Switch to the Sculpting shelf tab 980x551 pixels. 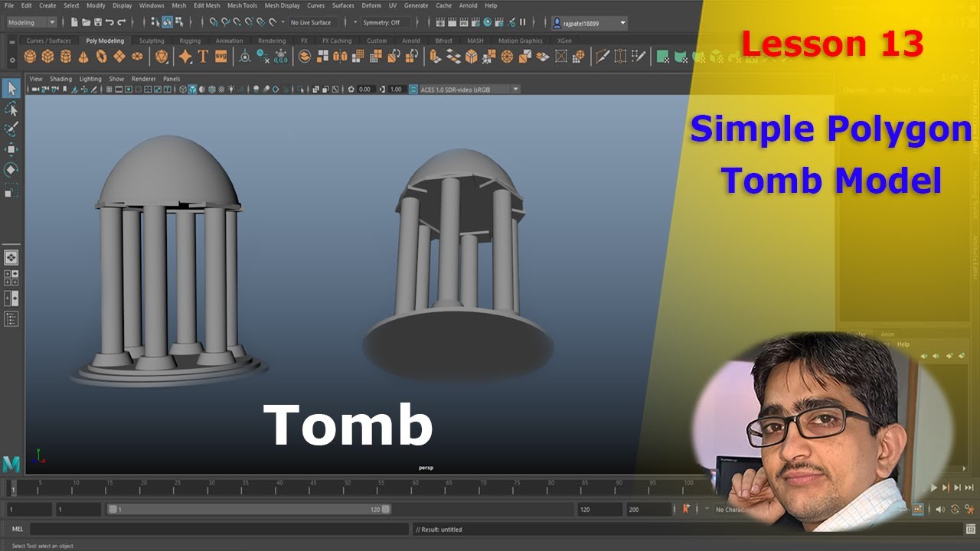[x=152, y=41]
